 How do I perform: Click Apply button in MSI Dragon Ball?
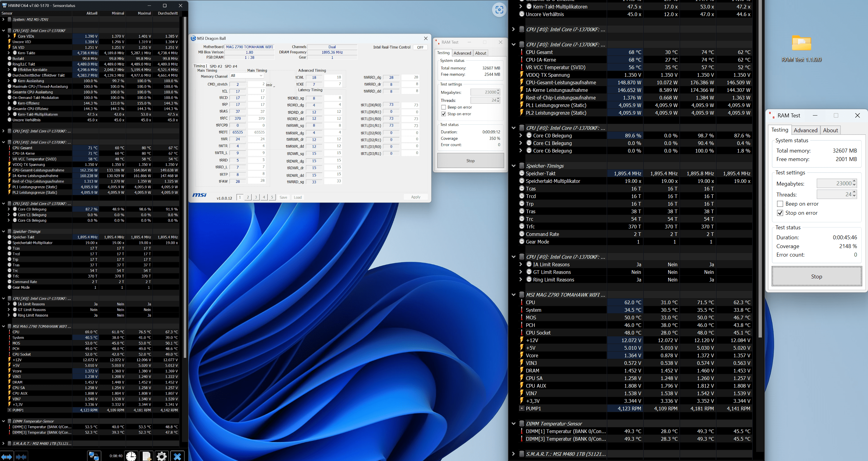point(415,197)
